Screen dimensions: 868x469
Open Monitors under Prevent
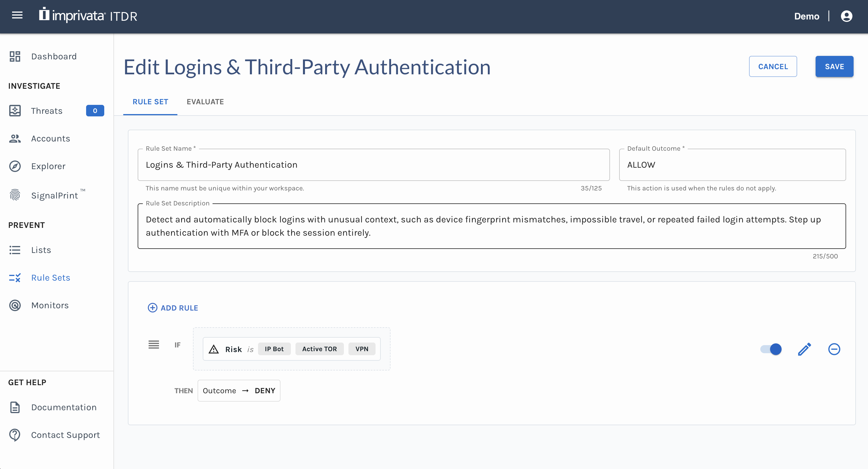[x=50, y=305]
